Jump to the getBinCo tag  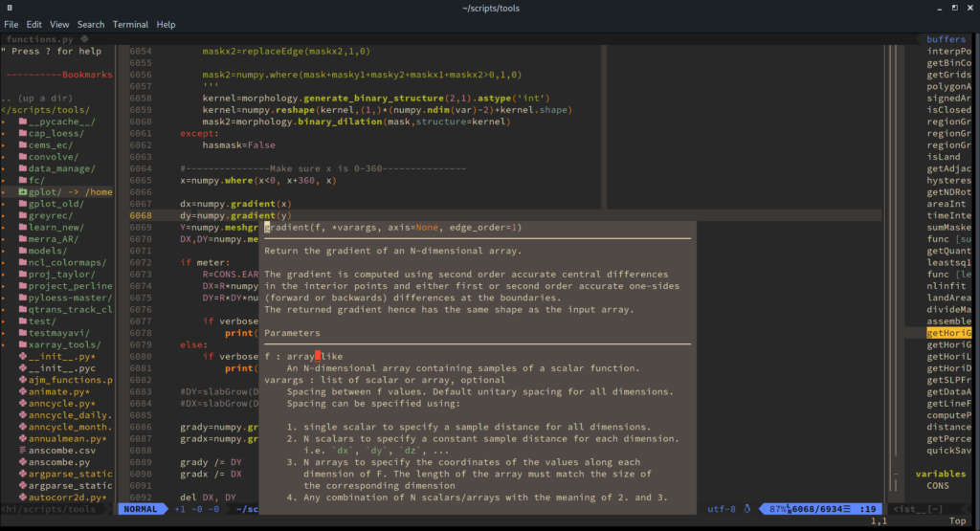[x=948, y=63]
